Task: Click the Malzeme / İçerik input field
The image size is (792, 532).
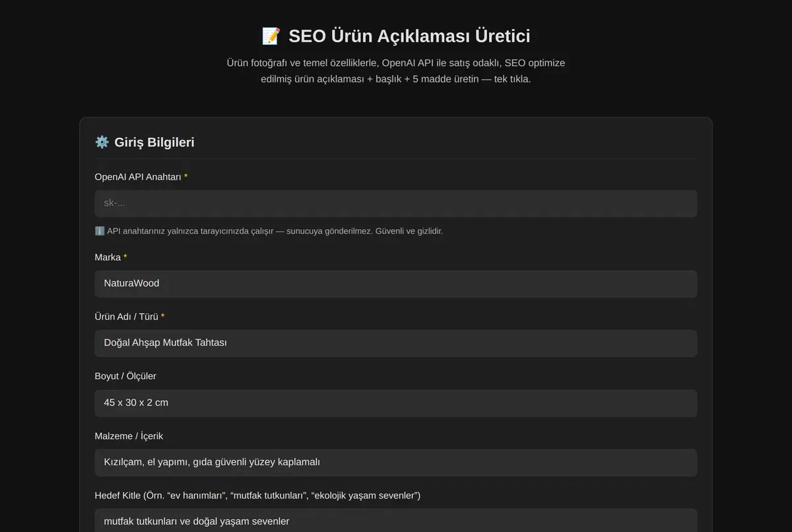Action: point(396,463)
